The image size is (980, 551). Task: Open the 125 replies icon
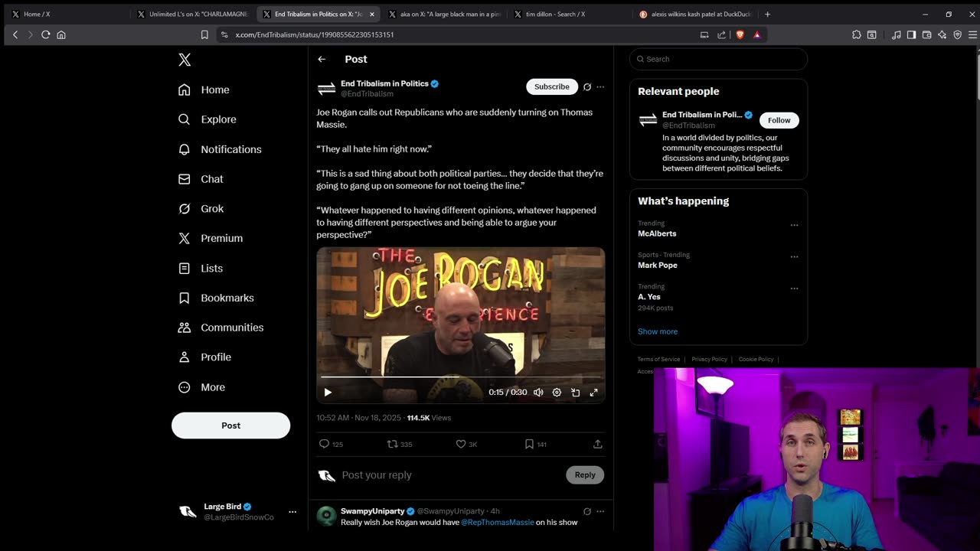tap(331, 444)
